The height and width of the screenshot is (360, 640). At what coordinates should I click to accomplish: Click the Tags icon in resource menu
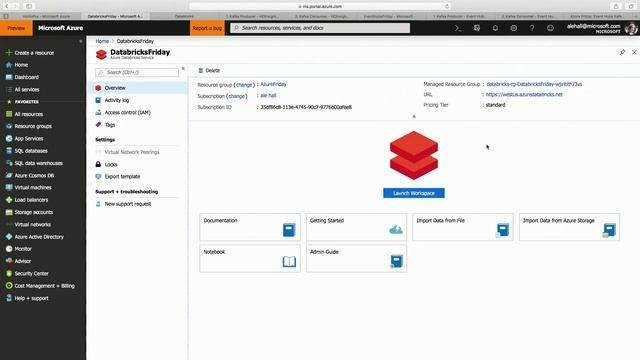(x=98, y=124)
